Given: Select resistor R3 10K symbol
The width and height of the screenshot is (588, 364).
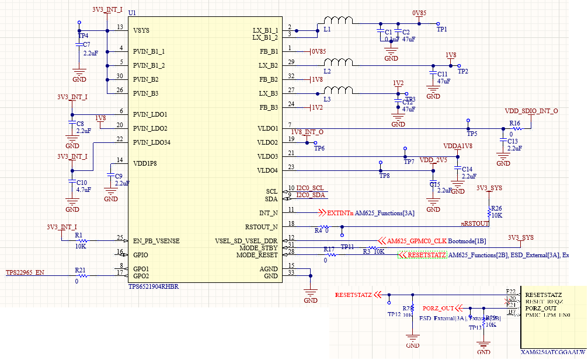Looking at the screenshot, I should [x=373, y=248].
